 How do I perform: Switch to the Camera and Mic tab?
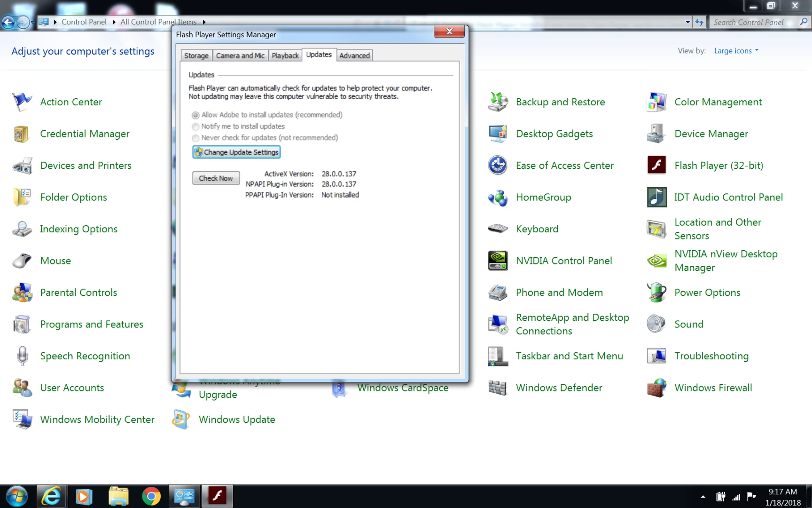click(x=240, y=56)
